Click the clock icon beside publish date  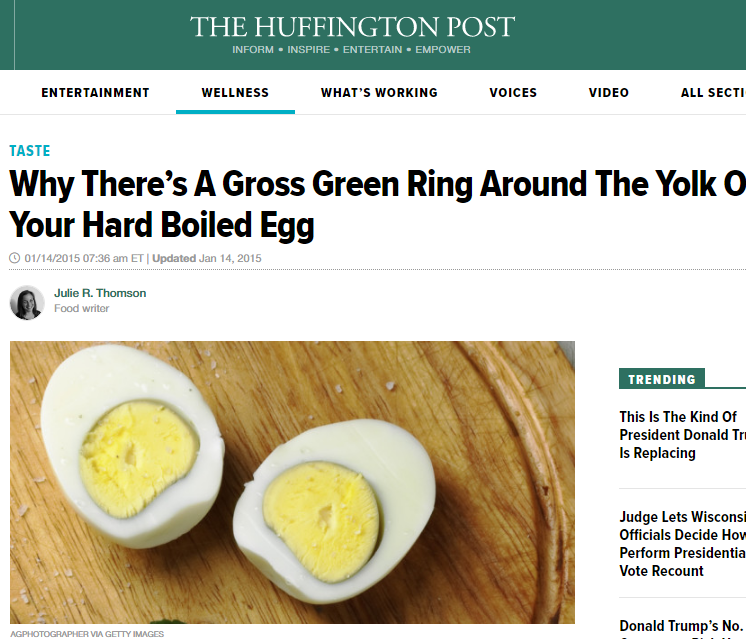point(14,258)
